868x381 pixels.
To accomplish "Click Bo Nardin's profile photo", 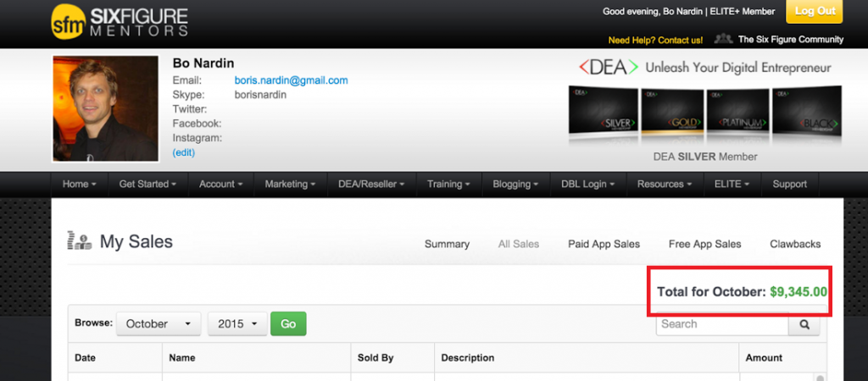I will click(106, 108).
